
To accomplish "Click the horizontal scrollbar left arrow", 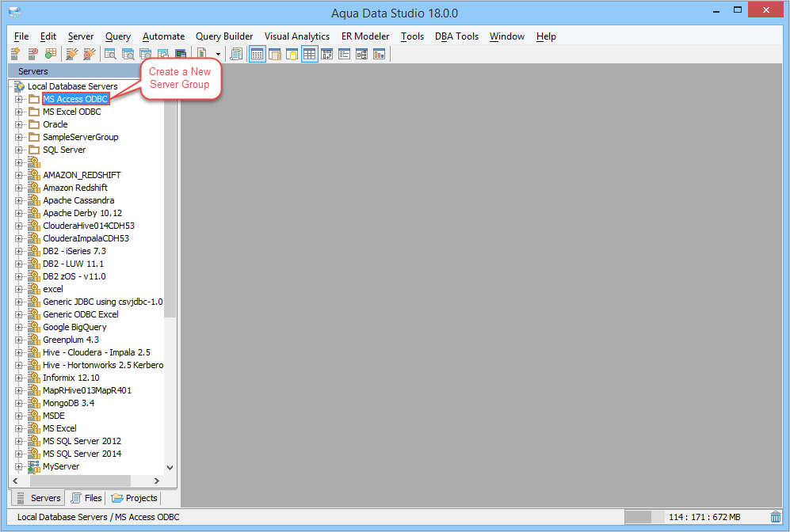I will (15, 481).
